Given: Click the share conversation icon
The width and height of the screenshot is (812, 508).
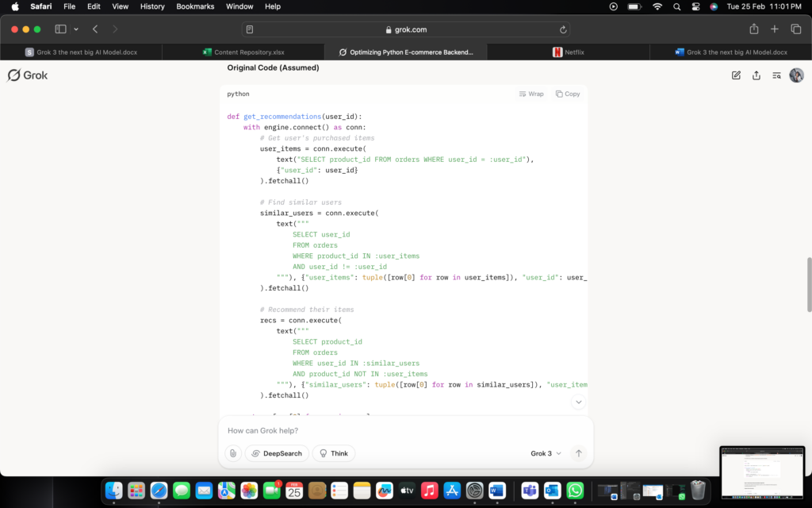Looking at the screenshot, I should 756,75.
